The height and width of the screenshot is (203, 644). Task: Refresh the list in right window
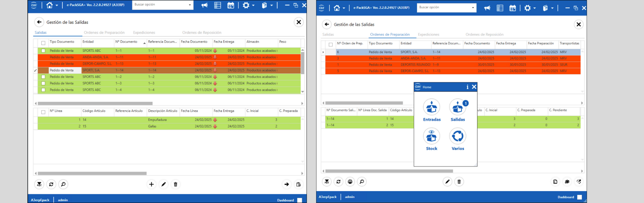pyautogui.click(x=338, y=182)
